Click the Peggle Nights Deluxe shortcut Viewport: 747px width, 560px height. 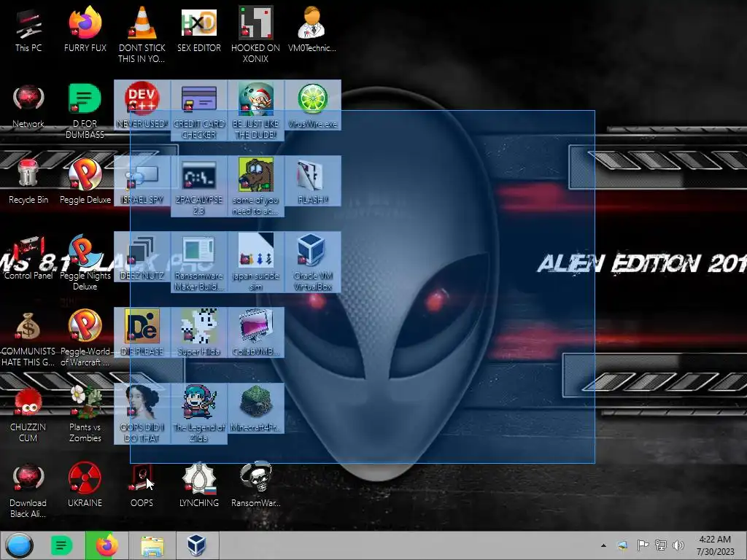85,262
